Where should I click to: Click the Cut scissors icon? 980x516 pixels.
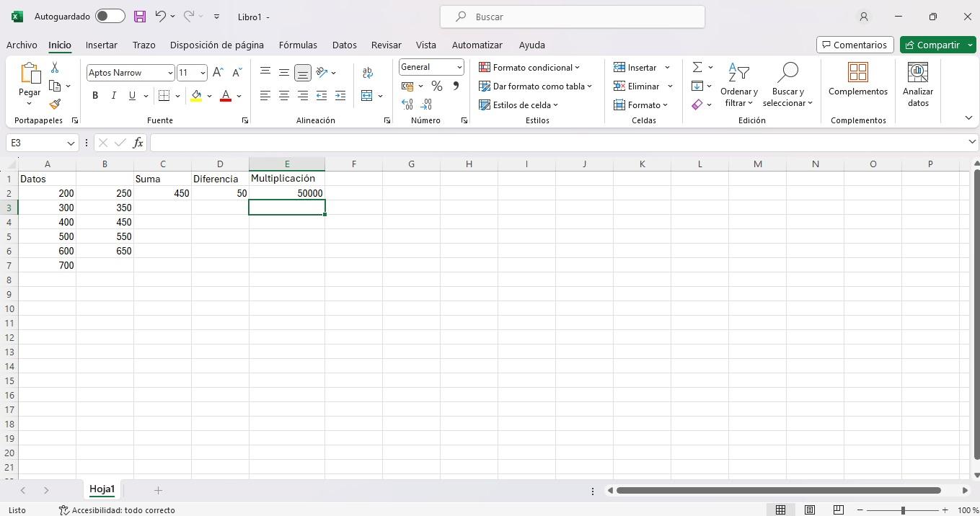(x=55, y=67)
